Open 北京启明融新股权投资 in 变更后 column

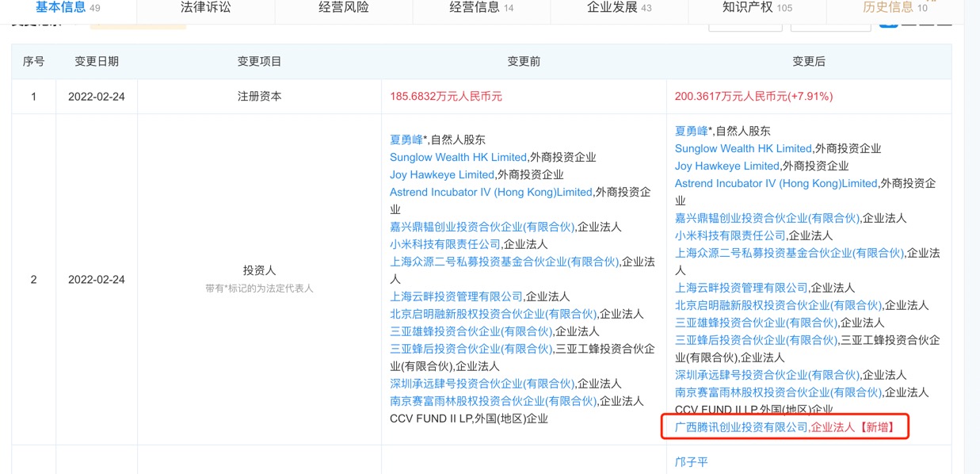coord(778,305)
